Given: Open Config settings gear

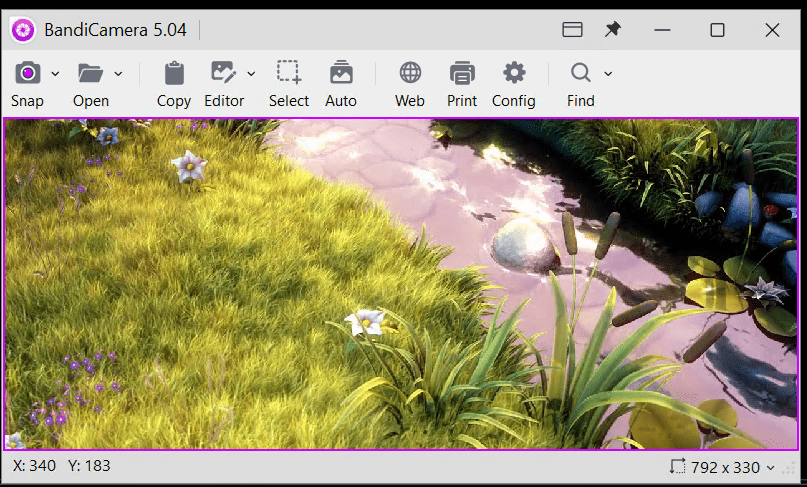Looking at the screenshot, I should (514, 73).
